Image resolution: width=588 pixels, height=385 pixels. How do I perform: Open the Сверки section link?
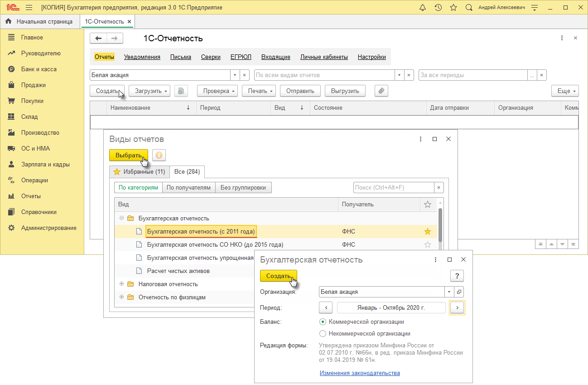(211, 57)
